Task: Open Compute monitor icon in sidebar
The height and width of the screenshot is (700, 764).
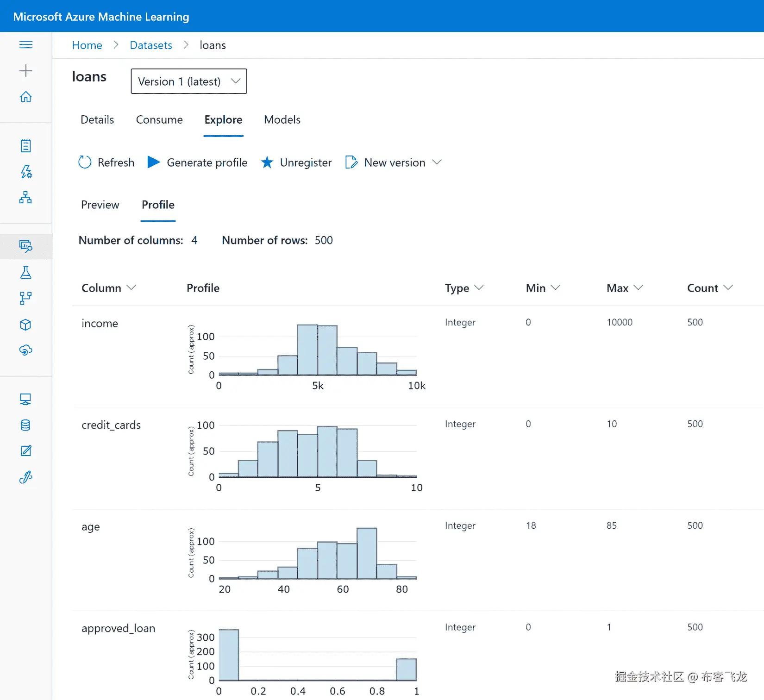Action: tap(26, 399)
